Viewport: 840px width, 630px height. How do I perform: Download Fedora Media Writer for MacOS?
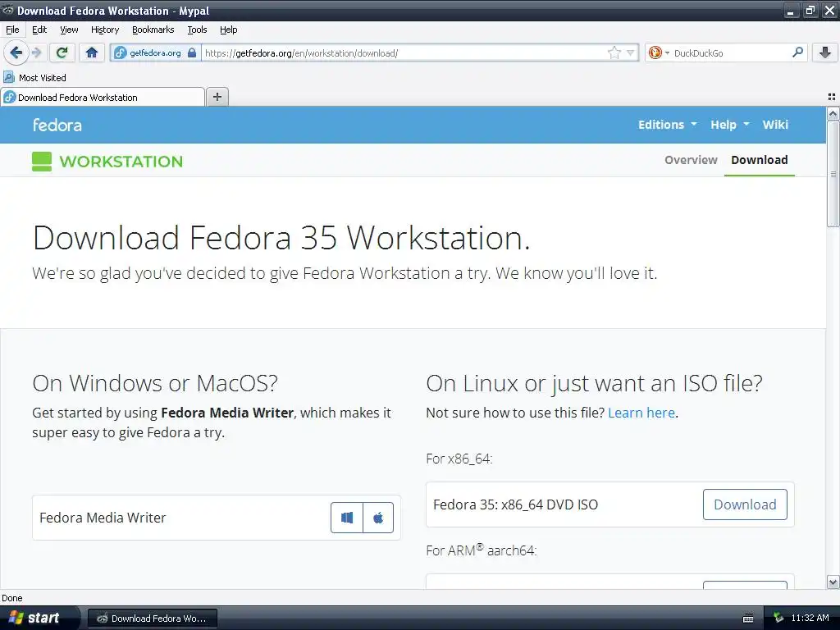coord(378,518)
